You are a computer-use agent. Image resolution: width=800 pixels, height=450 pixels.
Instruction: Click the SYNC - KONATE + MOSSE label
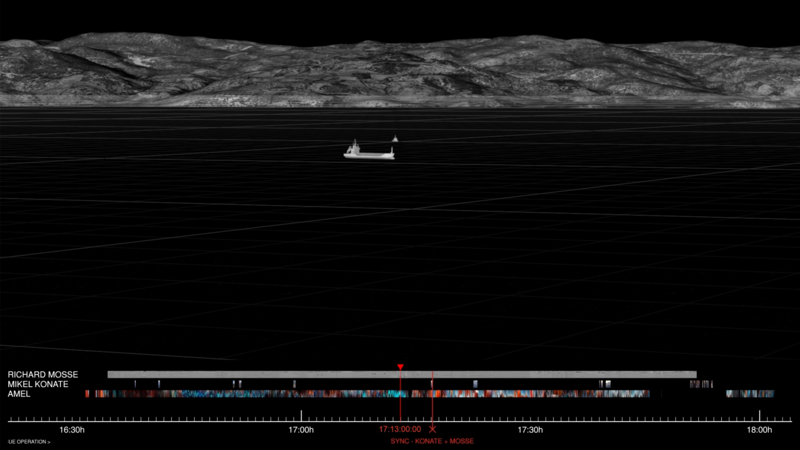coord(432,441)
